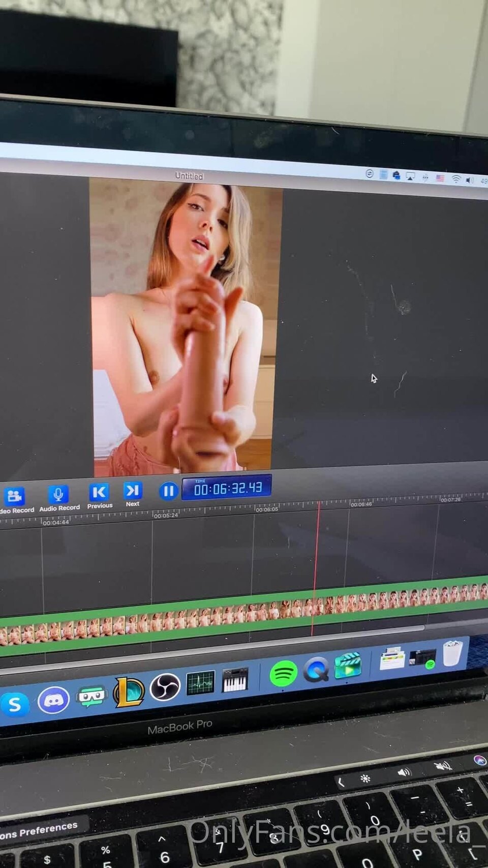Start an Audio Record with microphone icon
The height and width of the screenshot is (868, 488).
[58, 495]
